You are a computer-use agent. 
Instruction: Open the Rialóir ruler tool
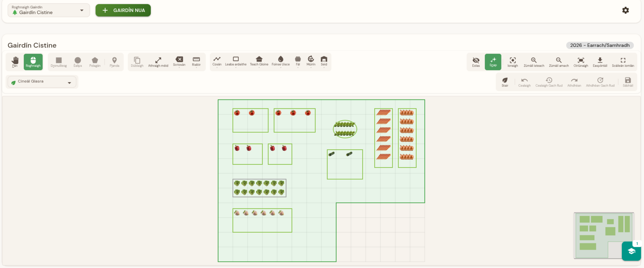tap(196, 62)
